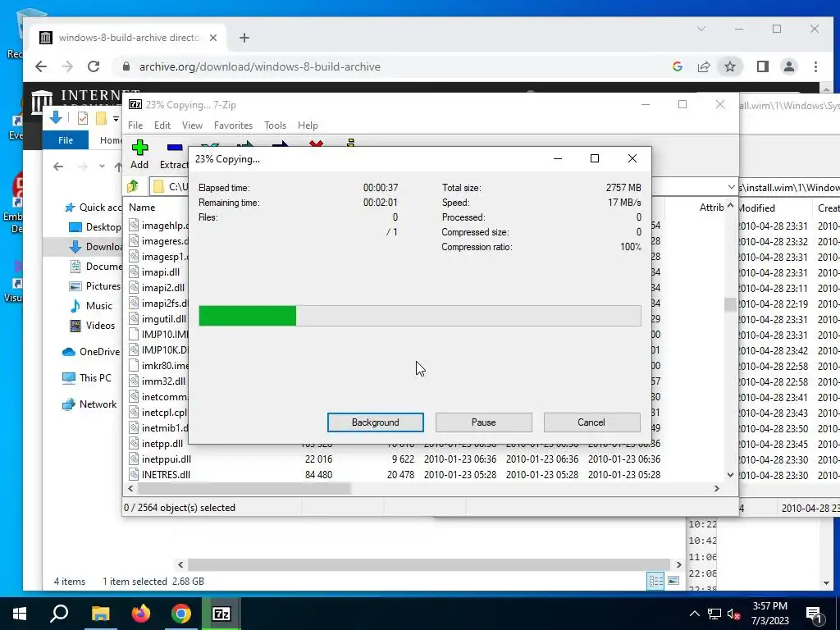
Task: Open the 7-Zip address bar dropdown
Action: [731, 187]
